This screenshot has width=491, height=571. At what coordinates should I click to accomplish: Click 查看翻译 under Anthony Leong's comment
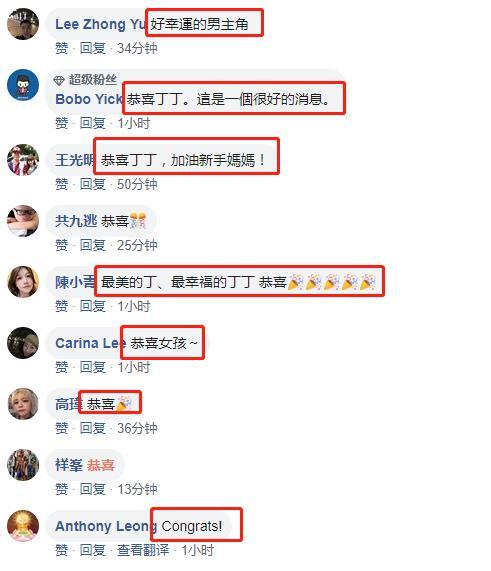coord(143,550)
